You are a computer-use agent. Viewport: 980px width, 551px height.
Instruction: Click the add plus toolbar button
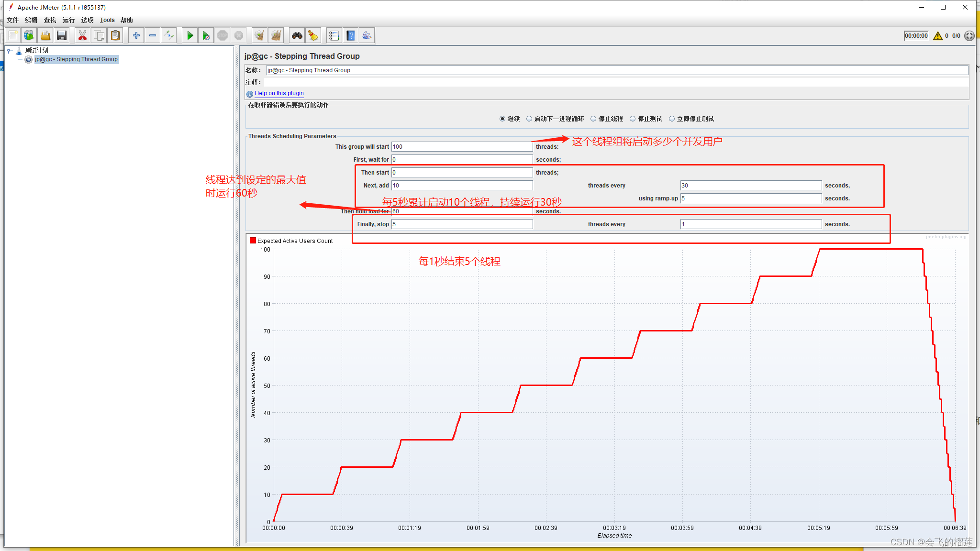[136, 35]
